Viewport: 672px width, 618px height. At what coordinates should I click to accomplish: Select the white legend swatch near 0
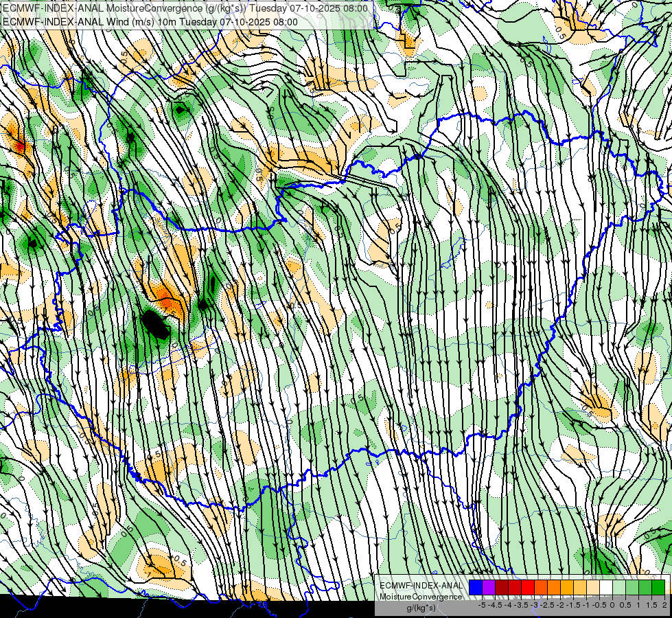(x=606, y=588)
